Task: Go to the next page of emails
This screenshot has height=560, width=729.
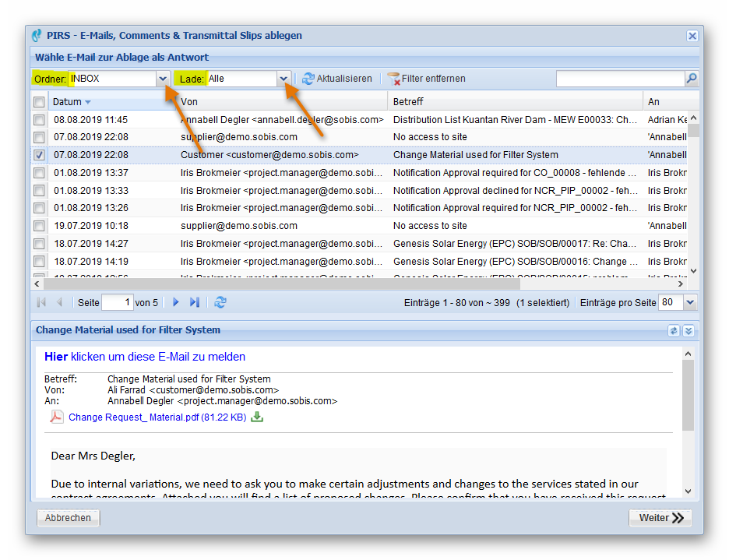Action: pos(174,302)
